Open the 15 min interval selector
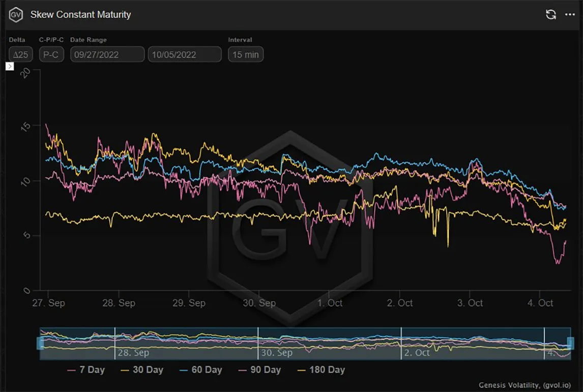Image resolution: width=583 pixels, height=392 pixels. (x=246, y=54)
